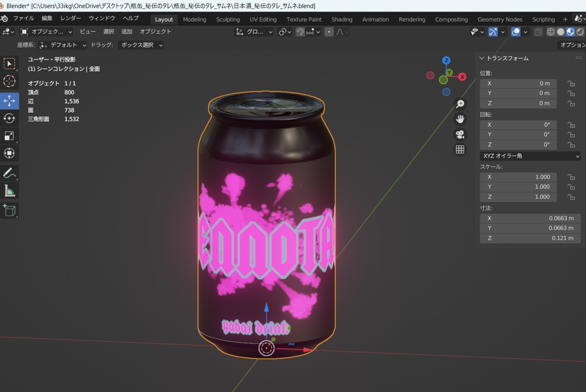Select material preview shading
The width and height of the screenshot is (586, 392).
571,32
